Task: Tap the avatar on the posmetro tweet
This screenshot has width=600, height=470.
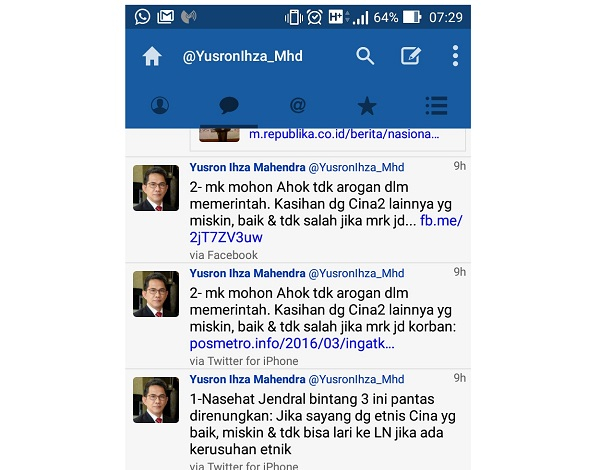Action: point(156,294)
